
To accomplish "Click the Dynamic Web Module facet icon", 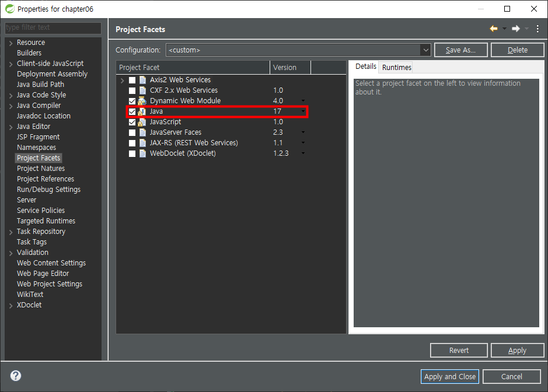I will (142, 101).
